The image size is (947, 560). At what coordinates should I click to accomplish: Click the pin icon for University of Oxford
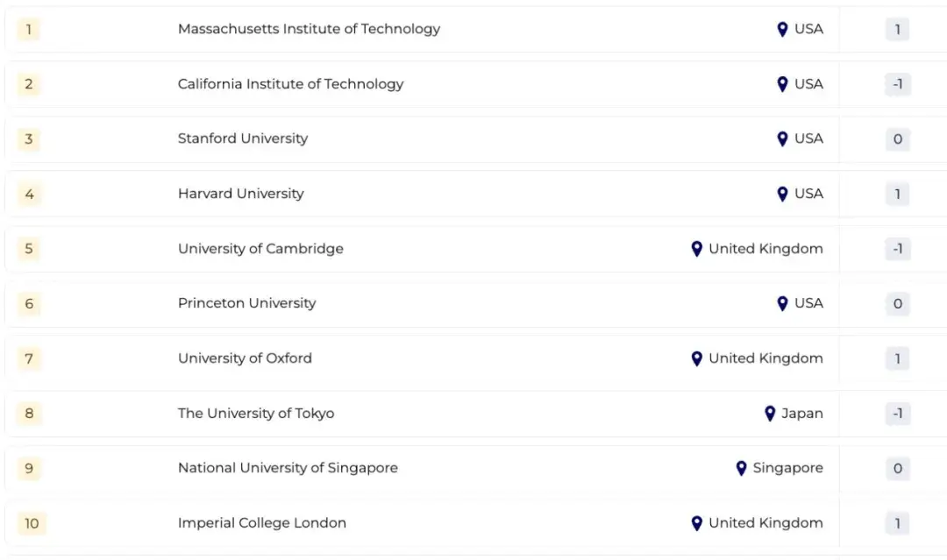tap(696, 358)
